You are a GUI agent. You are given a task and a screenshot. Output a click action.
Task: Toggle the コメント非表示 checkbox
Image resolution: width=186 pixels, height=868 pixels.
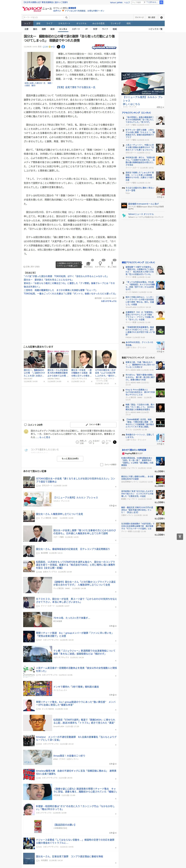[x=102, y=464]
